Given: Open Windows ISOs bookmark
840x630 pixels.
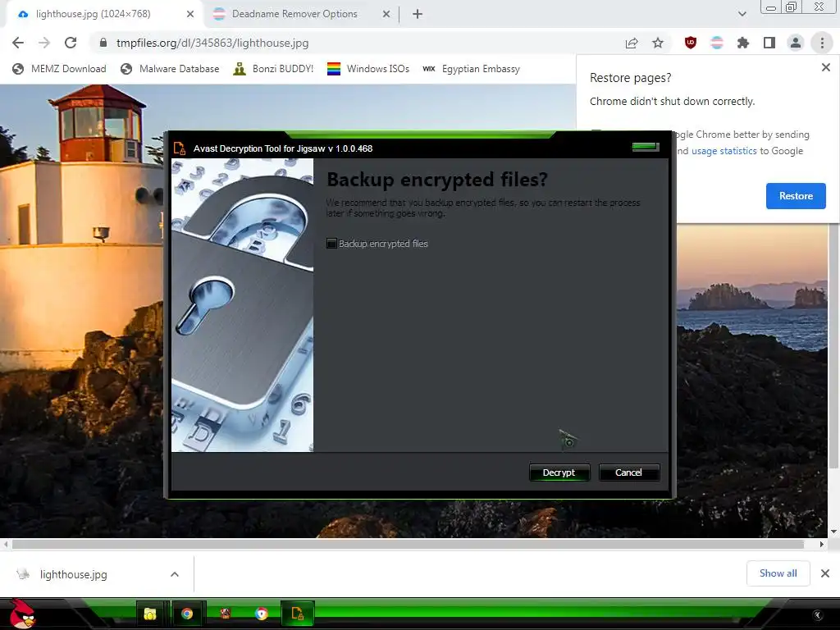Looking at the screenshot, I should pyautogui.click(x=368, y=69).
